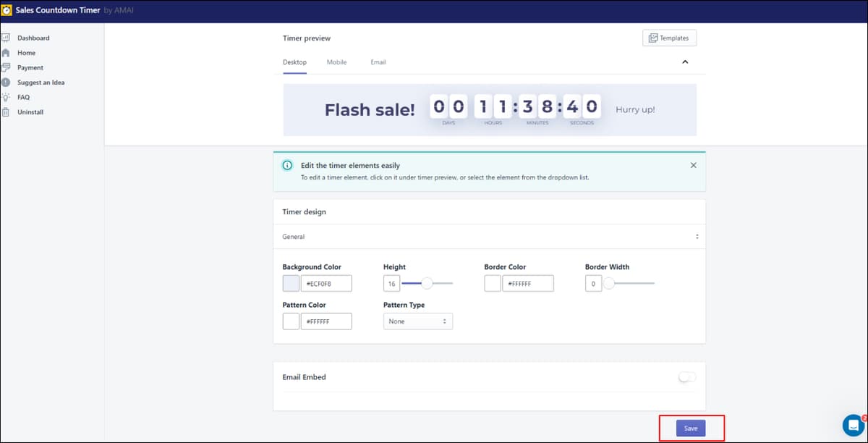The image size is (868, 443).
Task: Go to Home in the sidebar
Action: [26, 53]
